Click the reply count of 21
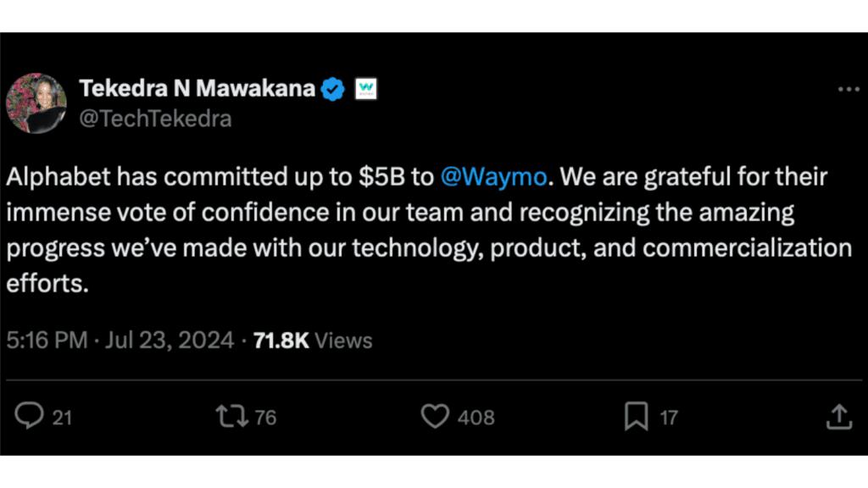The image size is (868, 488). 62,417
